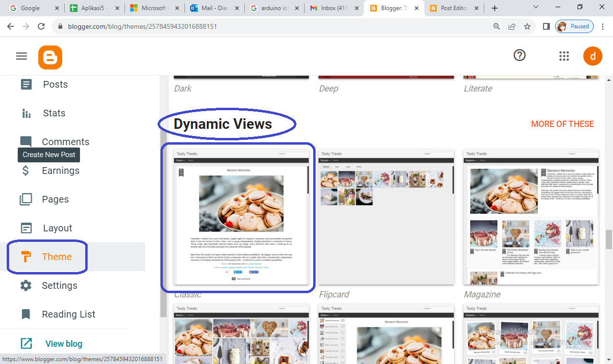Open the Chrome profile Paused button
This screenshot has height=364, width=613.
tap(574, 26)
